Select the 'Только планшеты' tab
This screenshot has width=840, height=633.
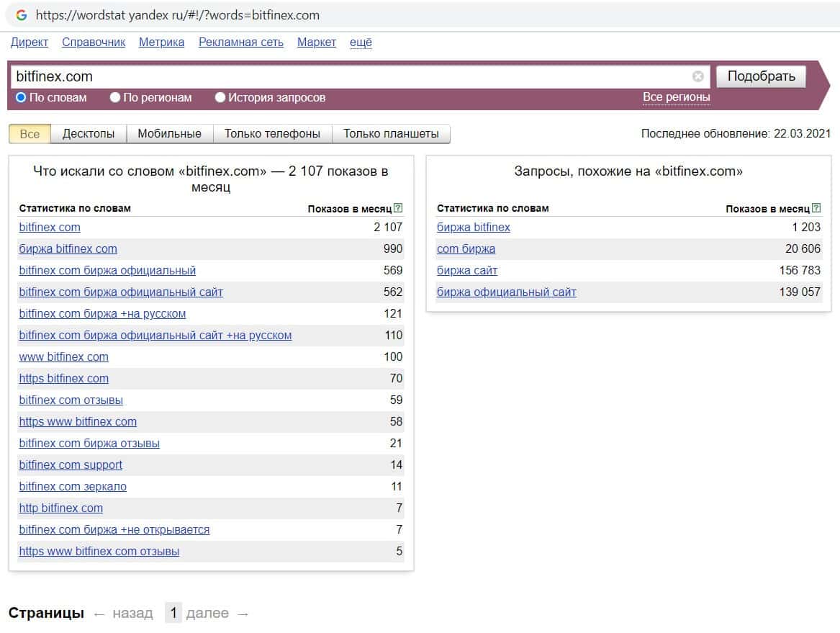(x=391, y=133)
